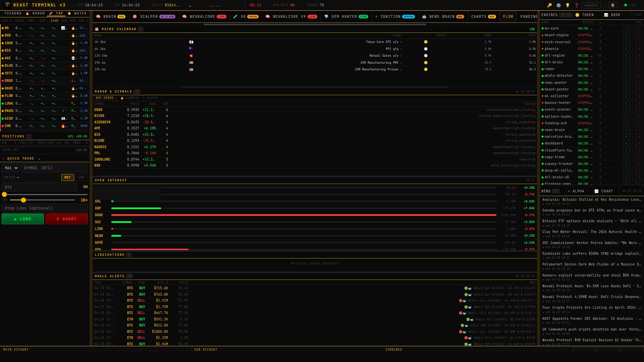Open the MAI account dropdown

[x=10, y=168]
